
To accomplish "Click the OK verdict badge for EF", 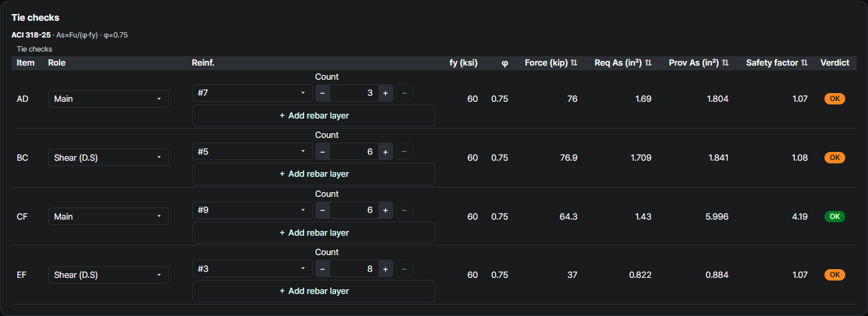I will point(835,275).
